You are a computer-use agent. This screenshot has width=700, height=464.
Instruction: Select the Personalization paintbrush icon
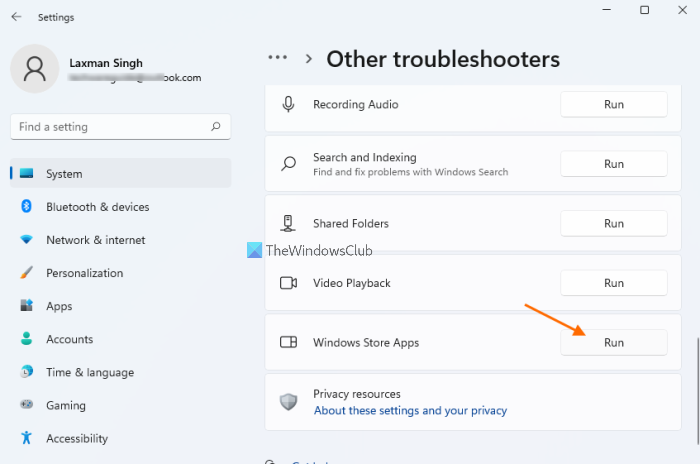pos(26,273)
